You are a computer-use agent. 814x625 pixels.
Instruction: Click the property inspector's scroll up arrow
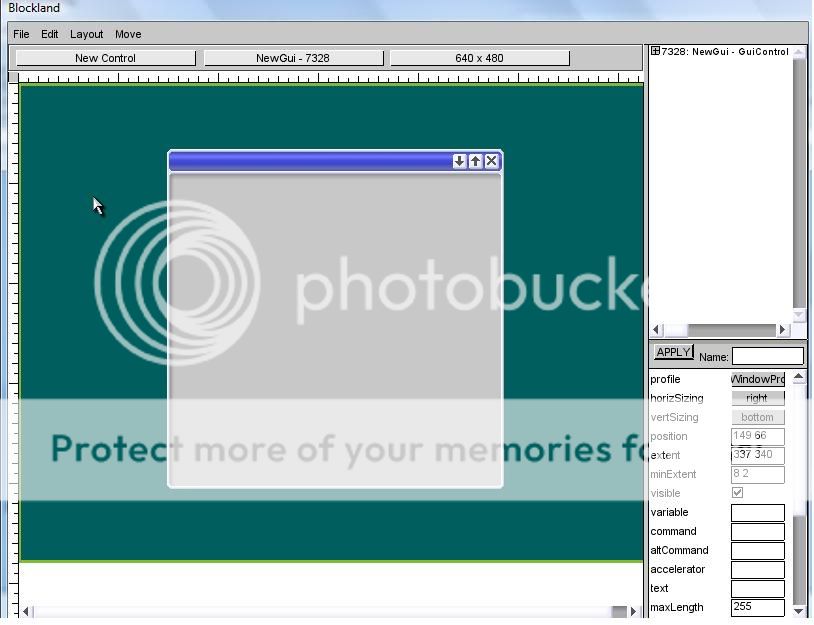coord(799,377)
